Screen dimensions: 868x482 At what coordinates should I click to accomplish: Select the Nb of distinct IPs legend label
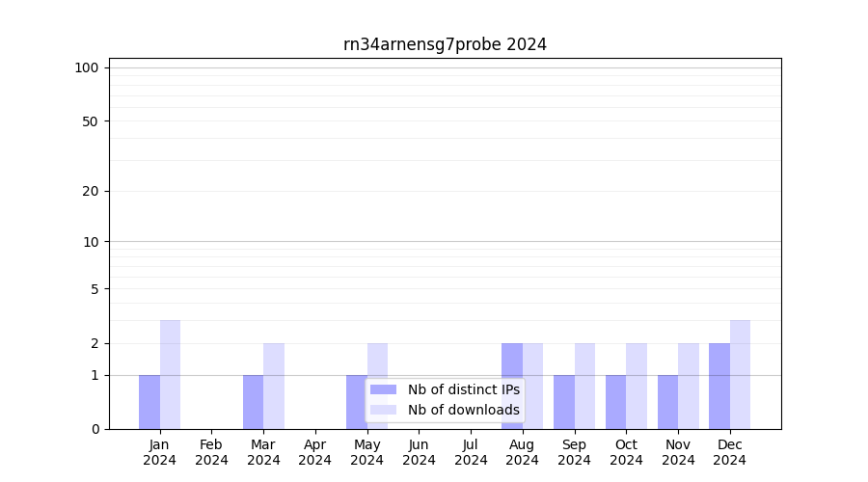[x=463, y=389]
